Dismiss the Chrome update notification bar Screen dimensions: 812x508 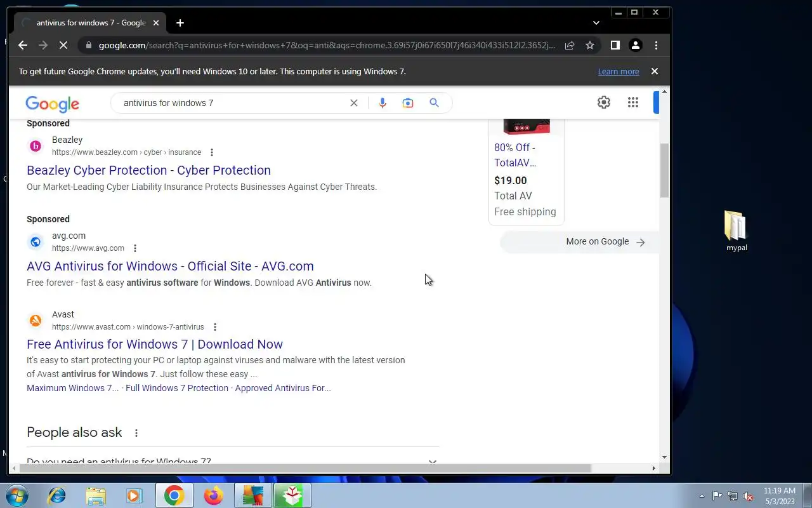[655, 71]
